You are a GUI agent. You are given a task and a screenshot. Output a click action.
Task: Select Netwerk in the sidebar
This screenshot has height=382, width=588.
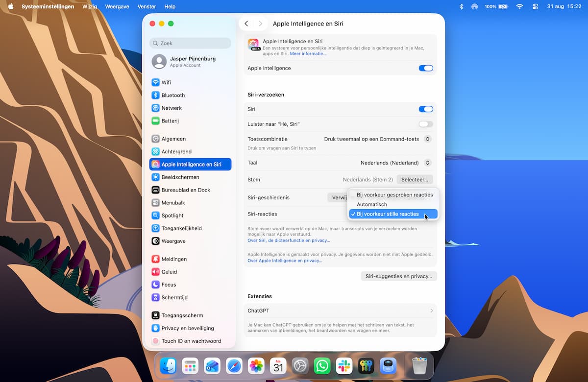tap(190, 108)
